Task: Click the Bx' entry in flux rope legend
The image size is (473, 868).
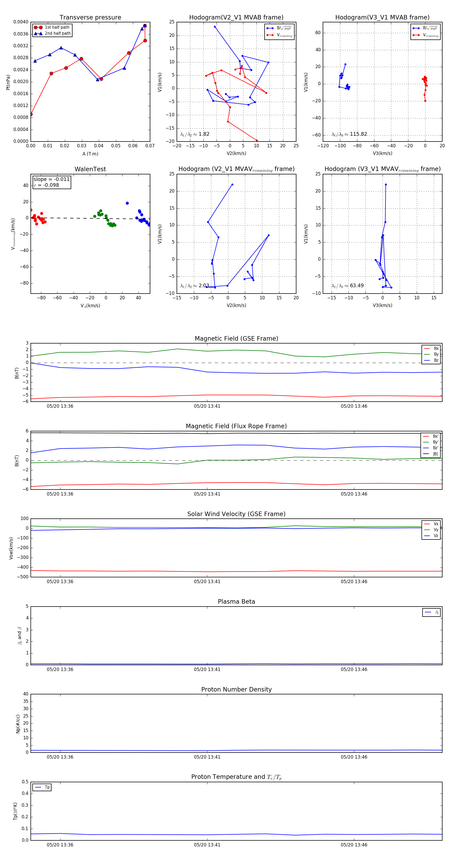Action: [431, 436]
